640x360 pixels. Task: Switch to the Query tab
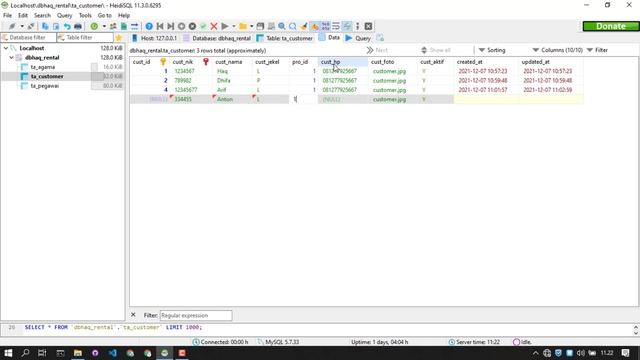(x=358, y=38)
